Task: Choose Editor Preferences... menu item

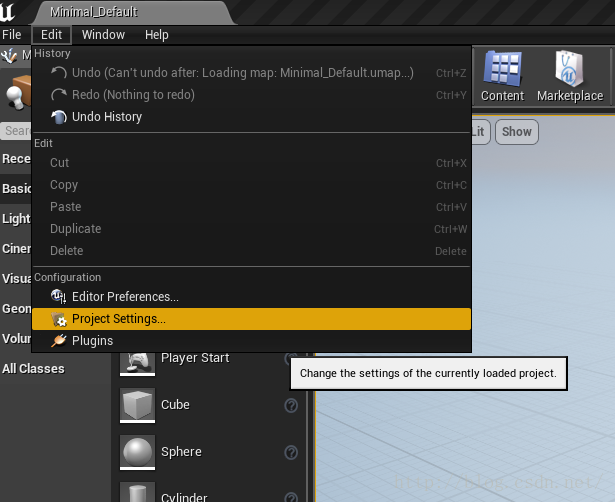Action: [x=251, y=296]
